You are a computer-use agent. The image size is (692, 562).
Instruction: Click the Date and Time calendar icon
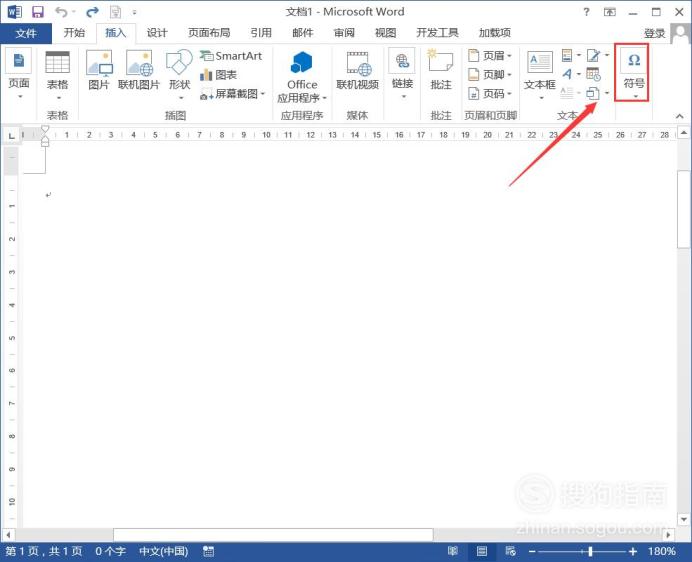(593, 74)
